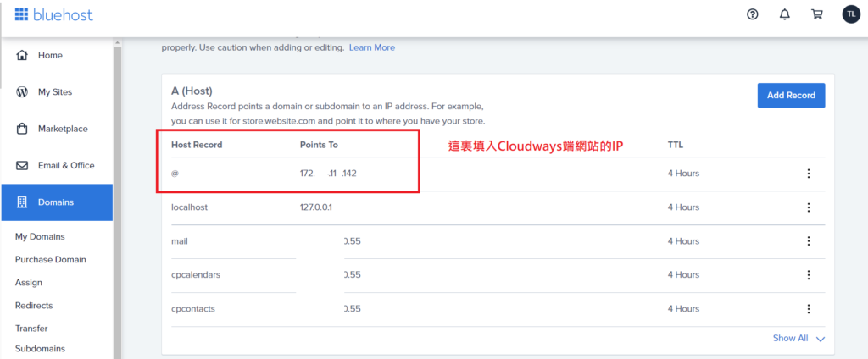868x359 pixels.
Task: Open Subdomains in sidebar
Action: point(40,348)
